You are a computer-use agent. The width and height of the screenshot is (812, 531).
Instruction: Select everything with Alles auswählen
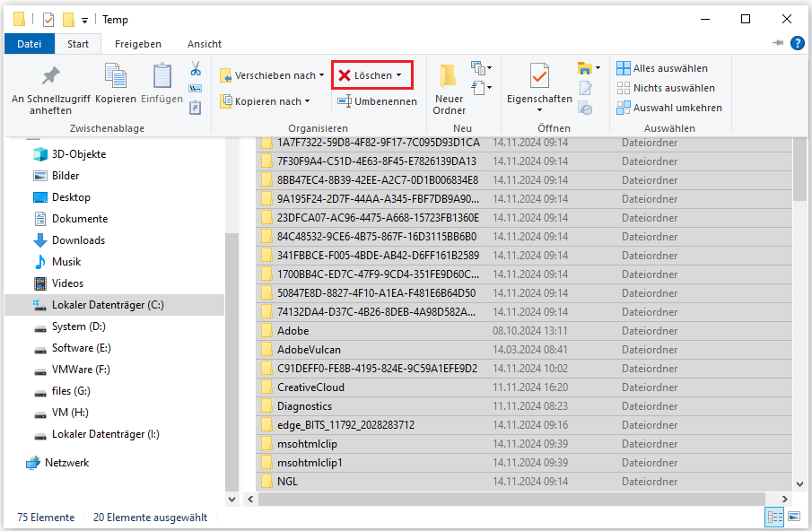pos(662,68)
